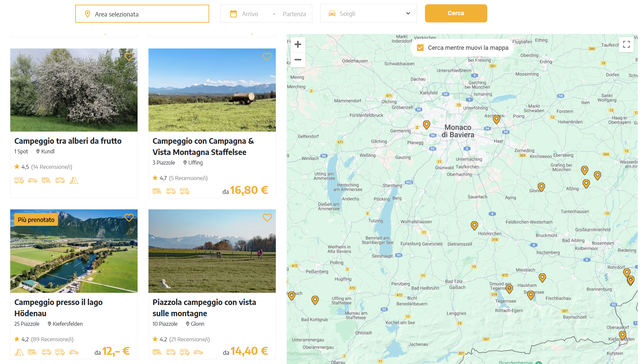
Task: Zoom out the map
Action: point(298,60)
